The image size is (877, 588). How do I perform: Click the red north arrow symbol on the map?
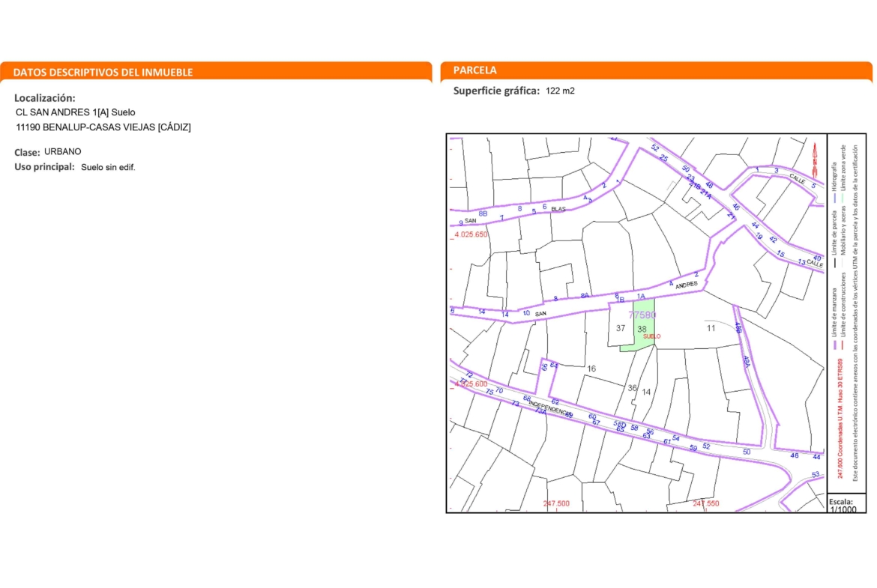click(814, 160)
